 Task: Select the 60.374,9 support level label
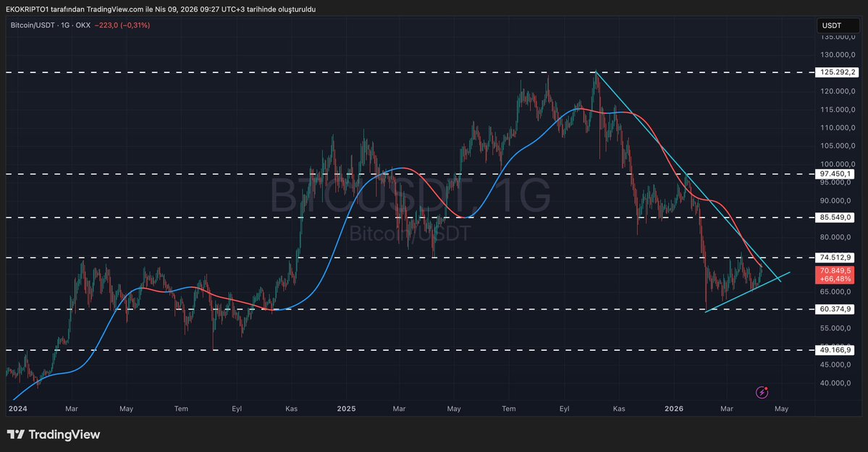(x=836, y=310)
